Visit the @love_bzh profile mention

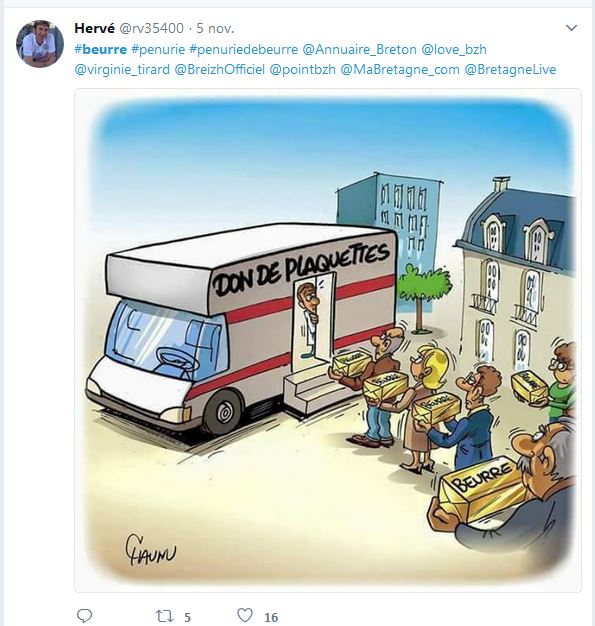pyautogui.click(x=454, y=50)
